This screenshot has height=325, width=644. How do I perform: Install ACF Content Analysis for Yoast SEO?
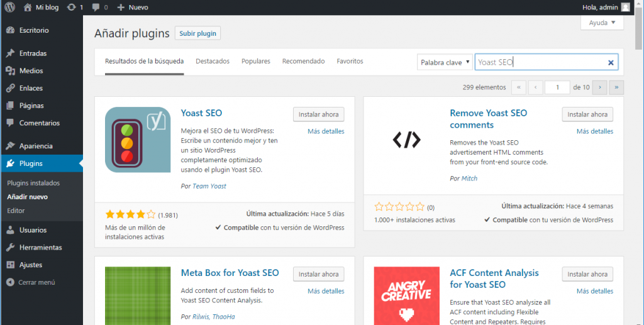(587, 274)
